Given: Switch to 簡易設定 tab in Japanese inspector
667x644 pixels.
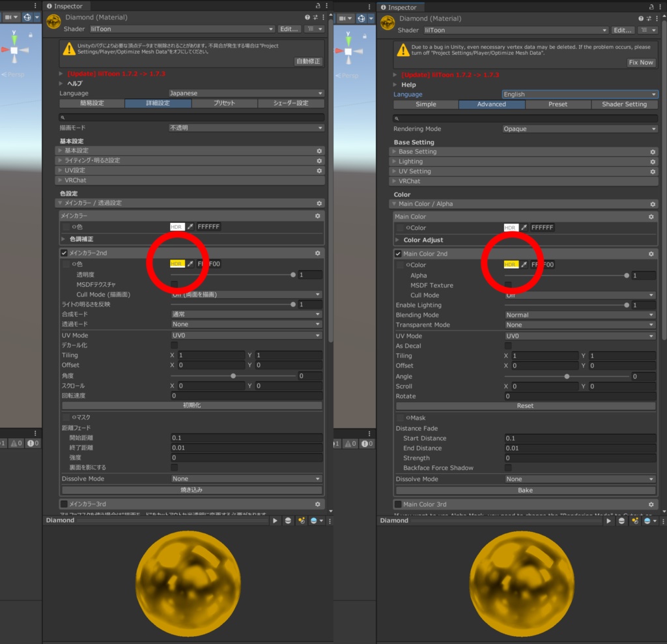Looking at the screenshot, I should point(92,103).
